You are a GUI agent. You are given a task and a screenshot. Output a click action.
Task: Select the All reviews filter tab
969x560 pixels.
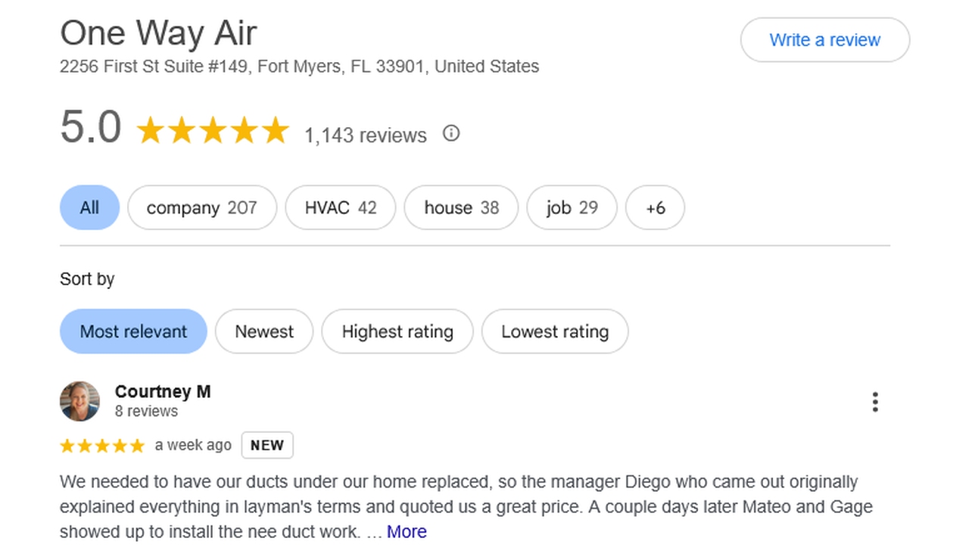click(89, 207)
